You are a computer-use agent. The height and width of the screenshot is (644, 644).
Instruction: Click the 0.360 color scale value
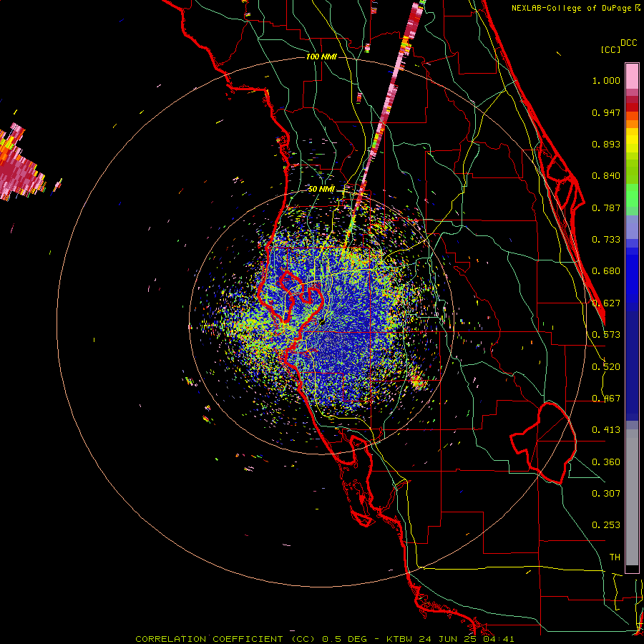click(606, 462)
